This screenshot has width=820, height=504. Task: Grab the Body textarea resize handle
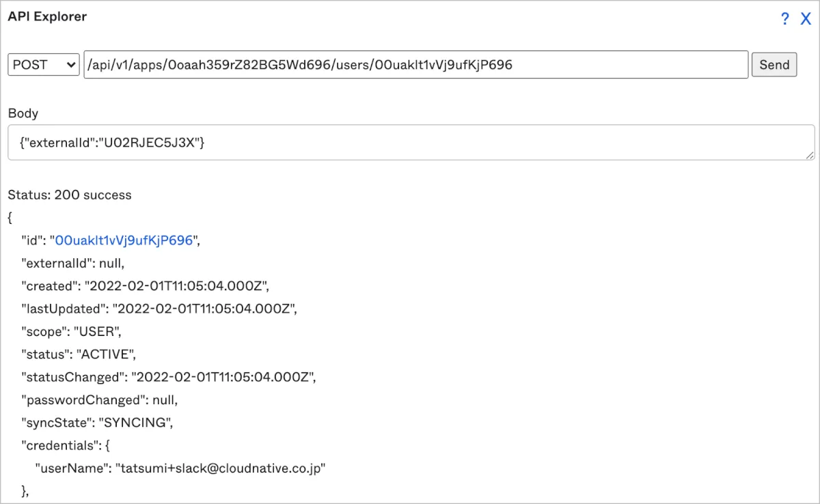coord(810,156)
